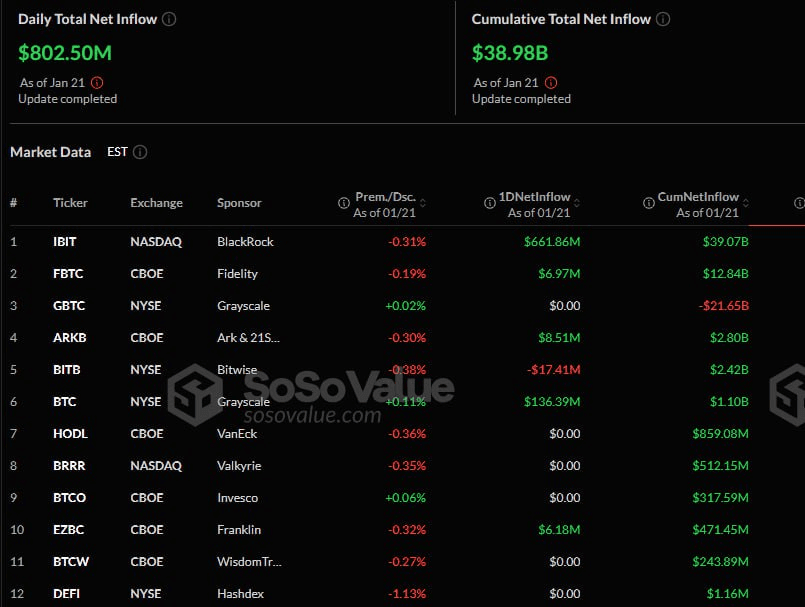The width and height of the screenshot is (805, 607).
Task: Open the BITB ticker row
Action: tap(67, 370)
